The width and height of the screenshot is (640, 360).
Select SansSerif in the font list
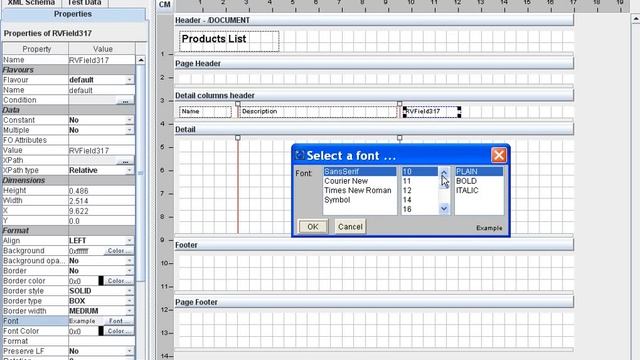click(x=359, y=171)
